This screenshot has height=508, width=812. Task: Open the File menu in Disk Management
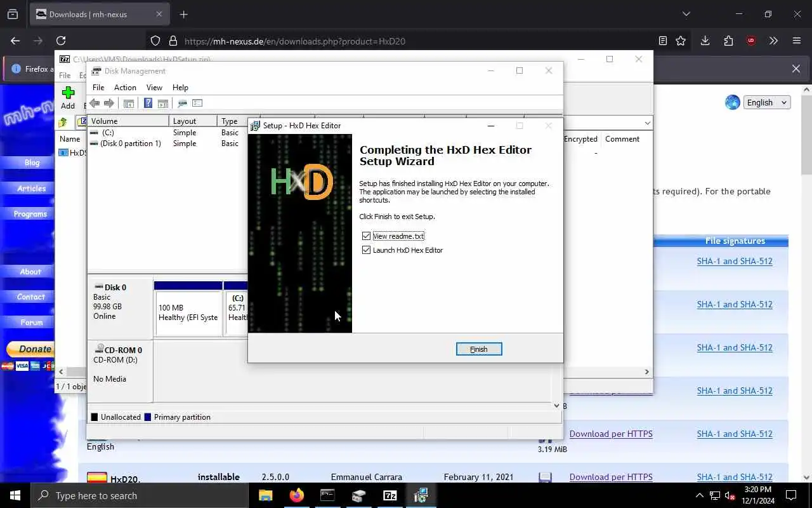coord(98,88)
